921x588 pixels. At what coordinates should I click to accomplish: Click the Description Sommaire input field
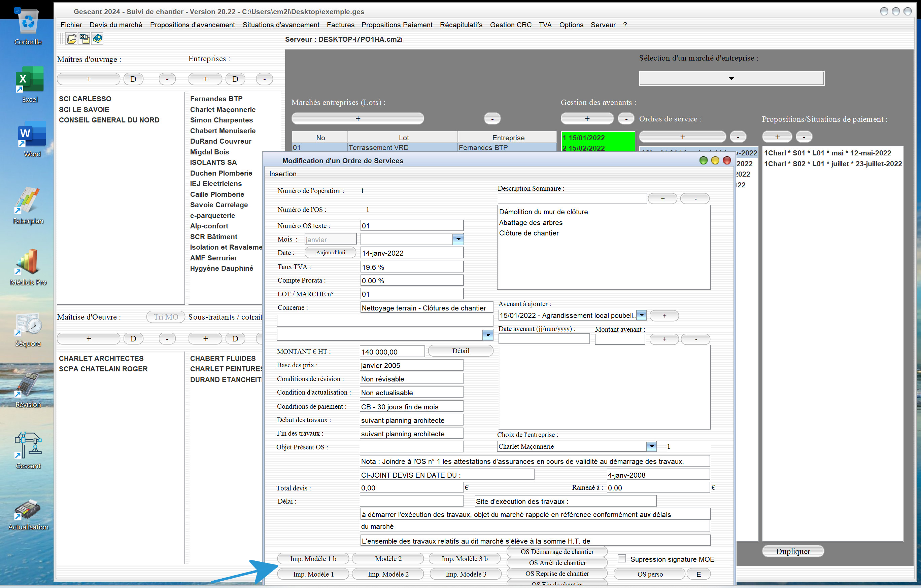572,198
